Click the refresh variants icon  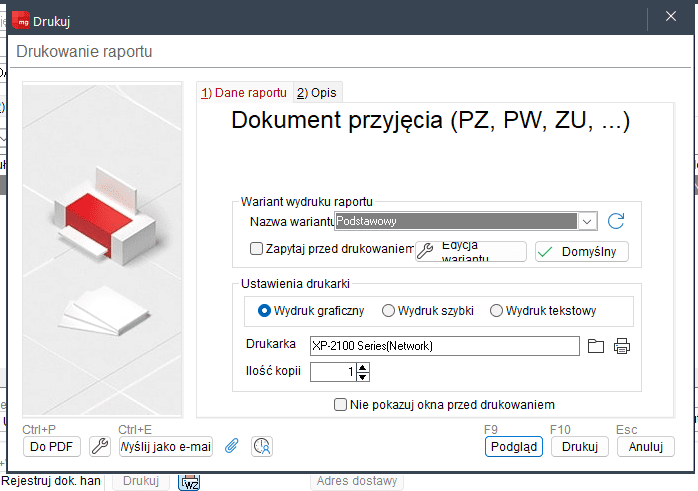click(x=616, y=221)
